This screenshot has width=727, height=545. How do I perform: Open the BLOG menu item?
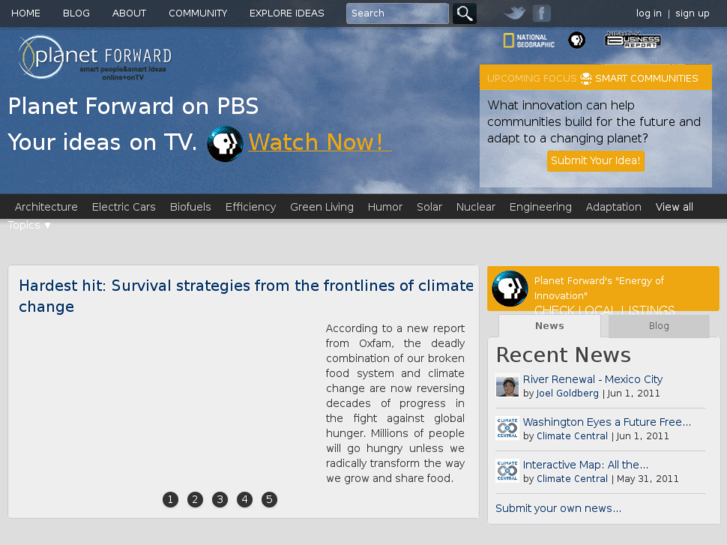(76, 13)
